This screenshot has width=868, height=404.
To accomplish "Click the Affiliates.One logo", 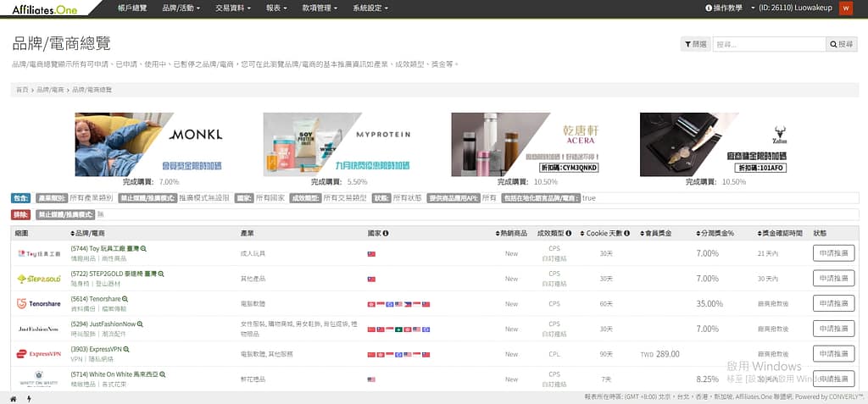I will [x=45, y=8].
